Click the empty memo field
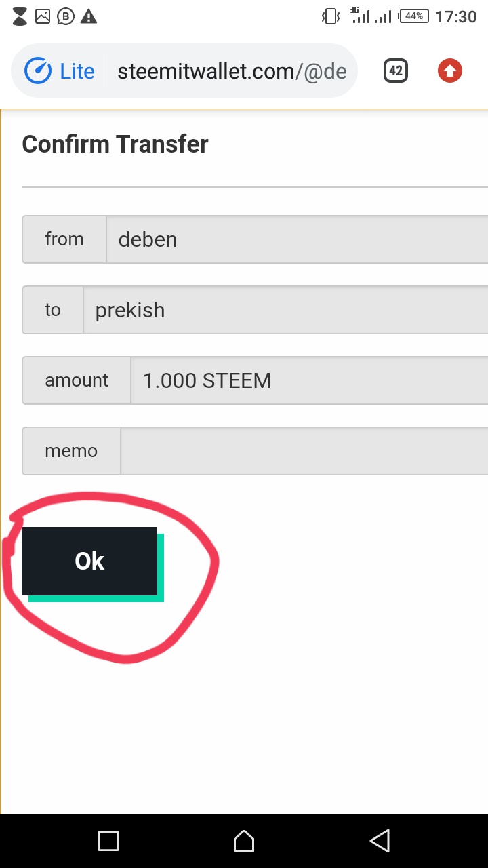Viewport: 488px width, 868px height. tap(304, 451)
